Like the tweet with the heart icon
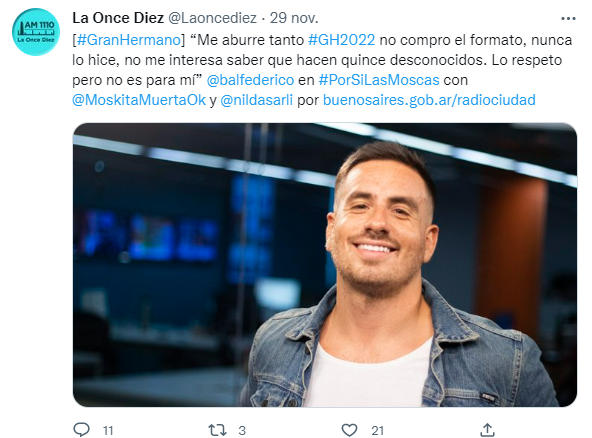Image resolution: width=592 pixels, height=438 pixels. pyautogui.click(x=349, y=430)
